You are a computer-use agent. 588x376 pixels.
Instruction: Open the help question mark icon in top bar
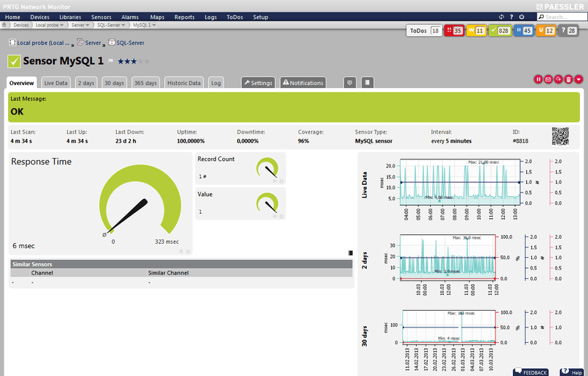pos(512,17)
